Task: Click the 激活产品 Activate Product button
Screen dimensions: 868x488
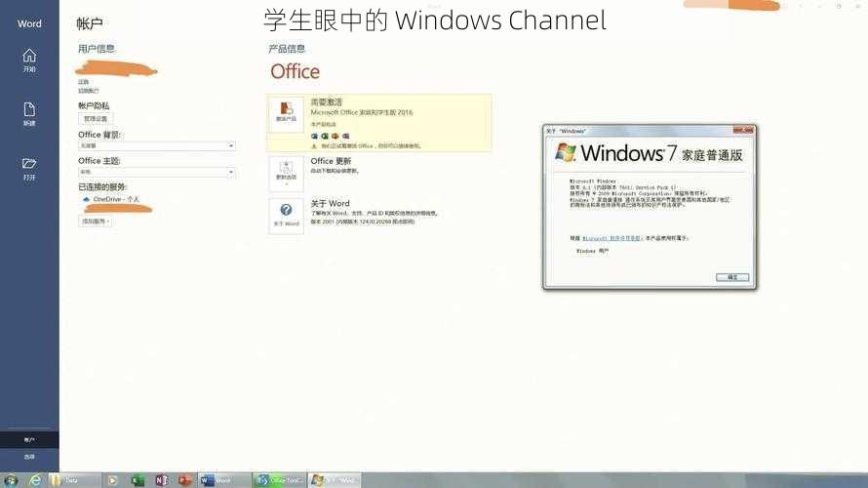Action: click(x=286, y=114)
